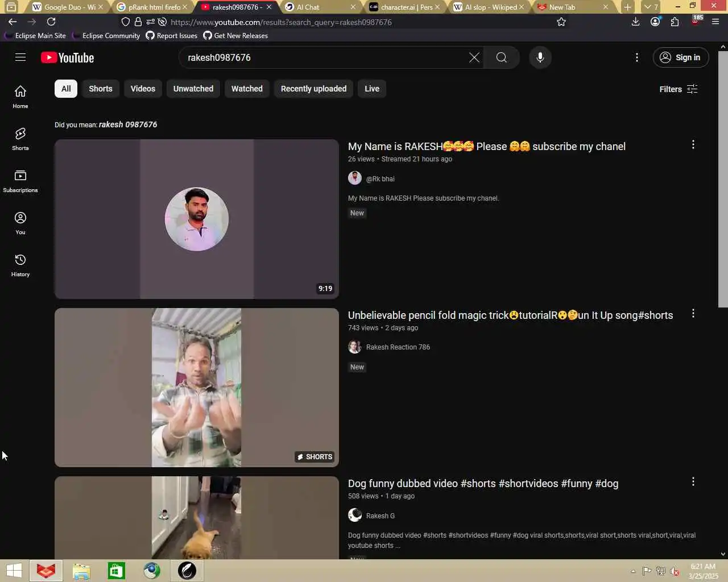
Task: Select the Live filter chip
Action: click(372, 89)
